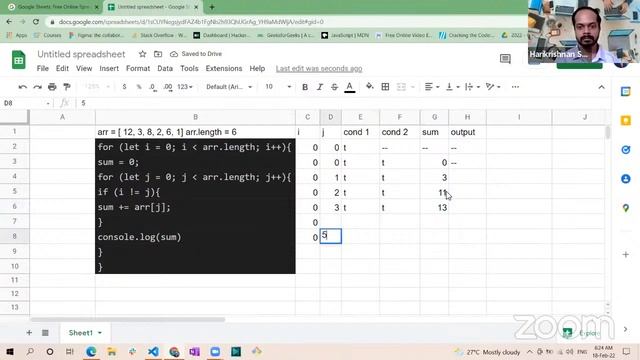
Task: Open the Format menu
Action: (x=138, y=69)
